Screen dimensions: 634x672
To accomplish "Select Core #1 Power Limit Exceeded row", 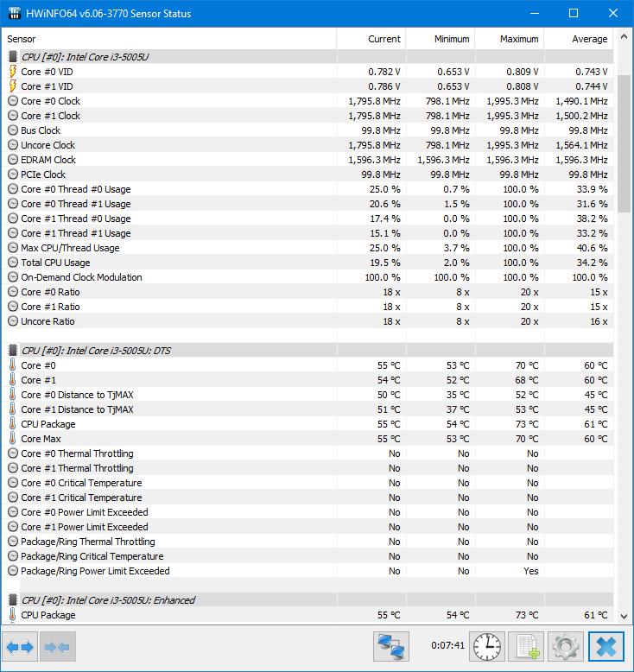I will [x=307, y=527].
